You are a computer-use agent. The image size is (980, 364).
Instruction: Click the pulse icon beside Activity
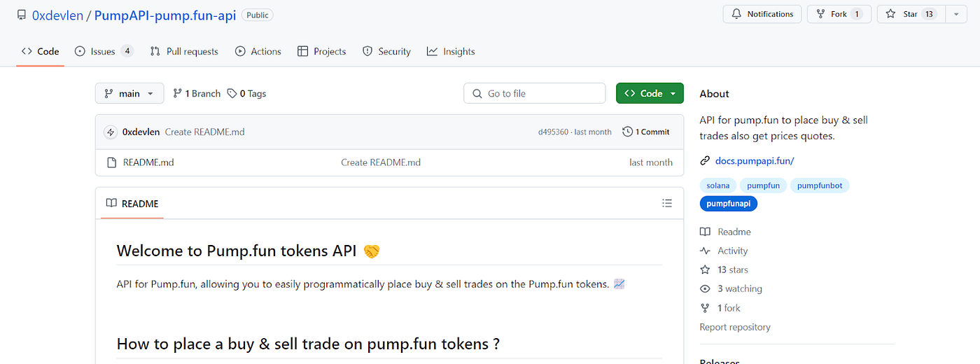click(705, 251)
